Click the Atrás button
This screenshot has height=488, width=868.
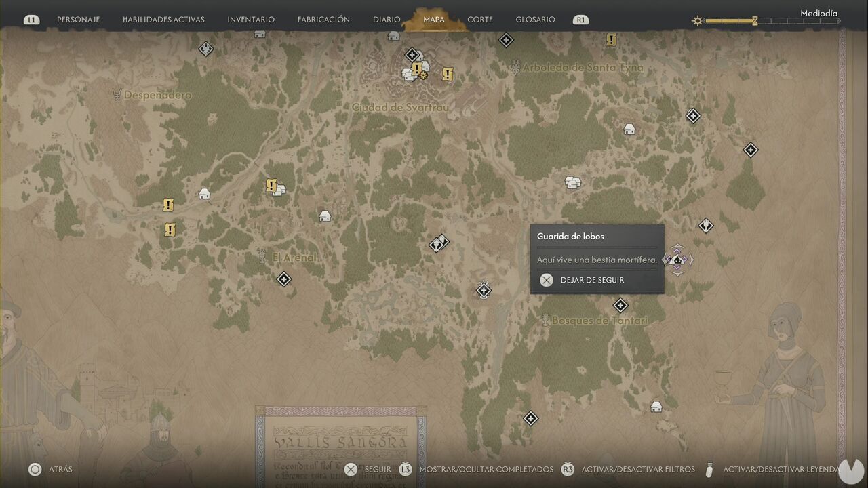pos(50,469)
